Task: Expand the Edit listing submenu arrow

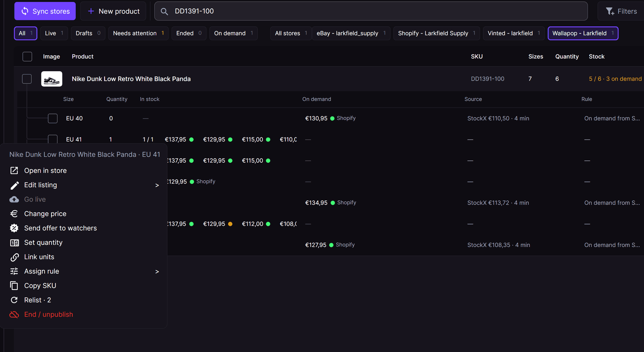Action: [x=157, y=185]
